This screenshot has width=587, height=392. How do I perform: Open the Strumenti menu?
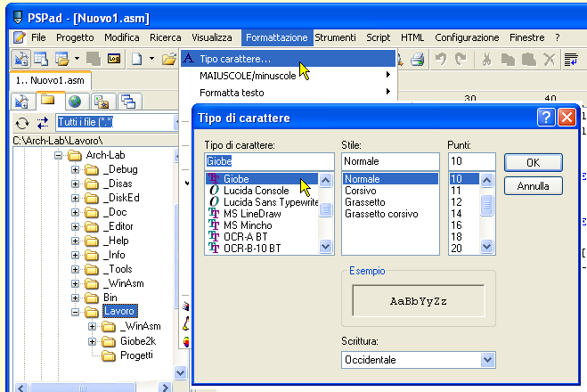coord(335,37)
